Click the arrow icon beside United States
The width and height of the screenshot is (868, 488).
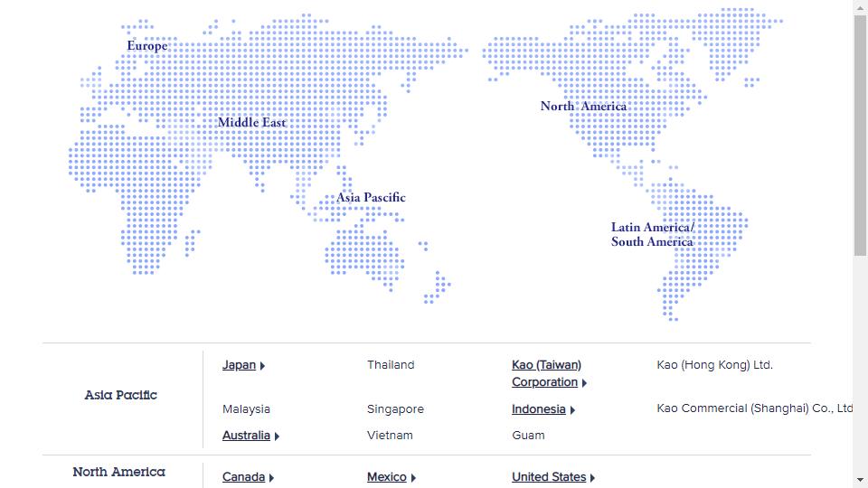pyautogui.click(x=592, y=478)
